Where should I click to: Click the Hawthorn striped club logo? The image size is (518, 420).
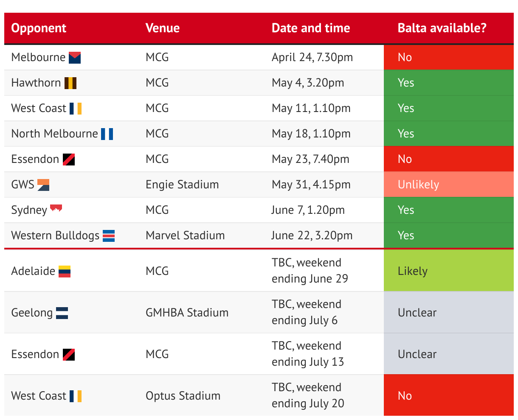pos(70,83)
